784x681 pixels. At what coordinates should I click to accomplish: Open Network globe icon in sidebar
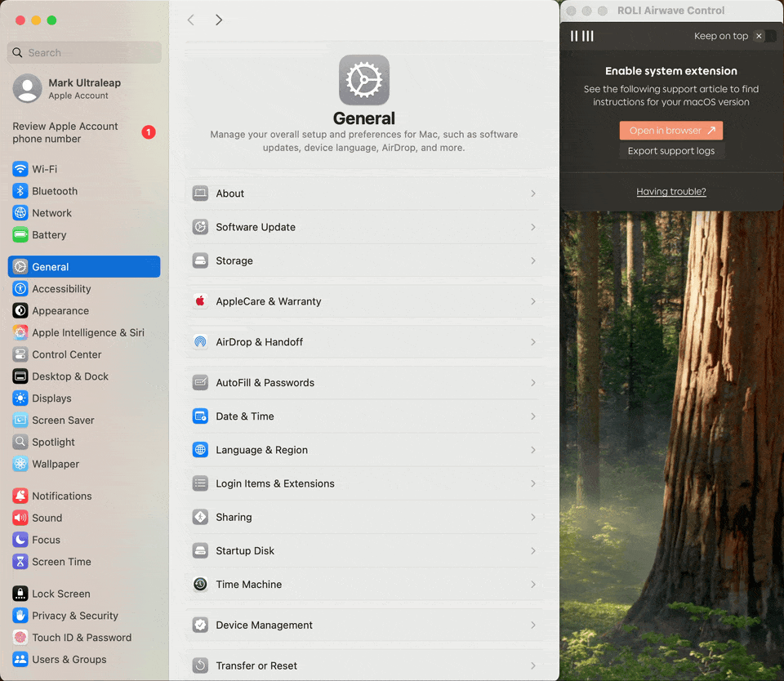tap(20, 213)
